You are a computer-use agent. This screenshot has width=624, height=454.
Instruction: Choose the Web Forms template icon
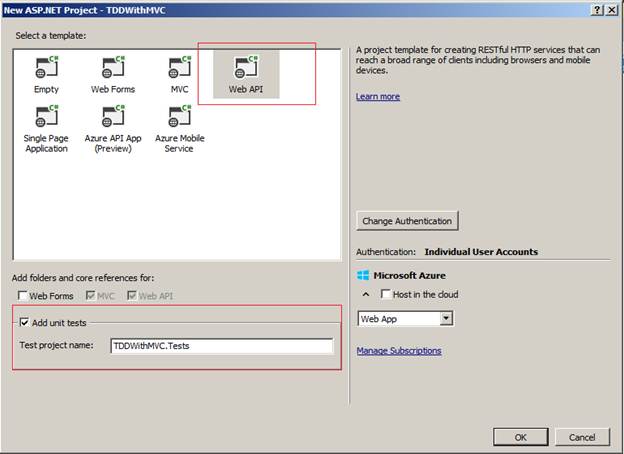[x=113, y=67]
